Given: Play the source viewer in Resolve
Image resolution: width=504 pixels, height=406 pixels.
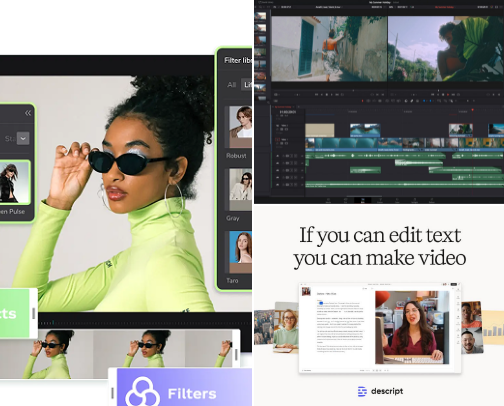Looking at the screenshot, I should [x=332, y=94].
